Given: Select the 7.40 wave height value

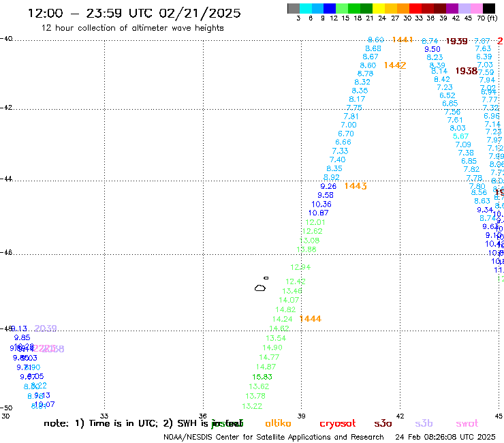Looking at the screenshot, I should point(337,159).
